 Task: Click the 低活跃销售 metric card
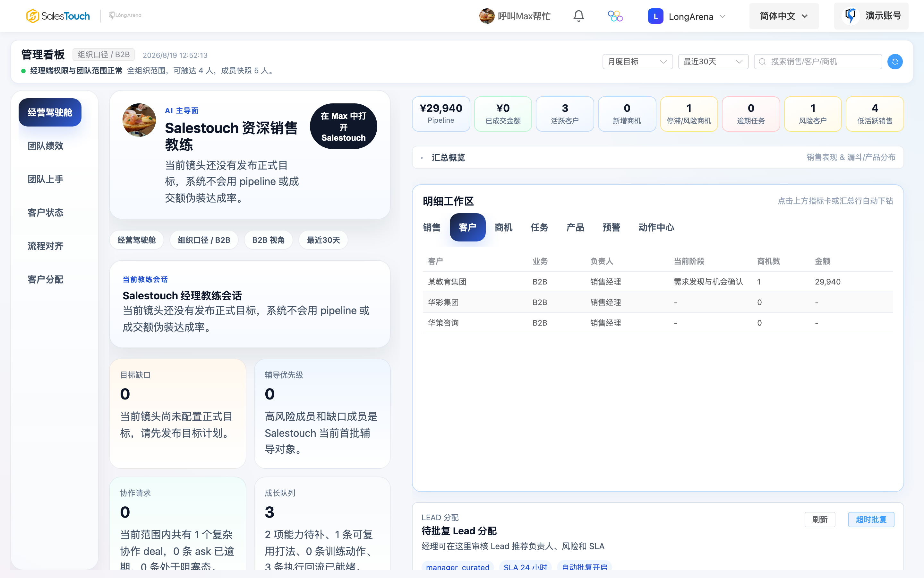pyautogui.click(x=875, y=114)
